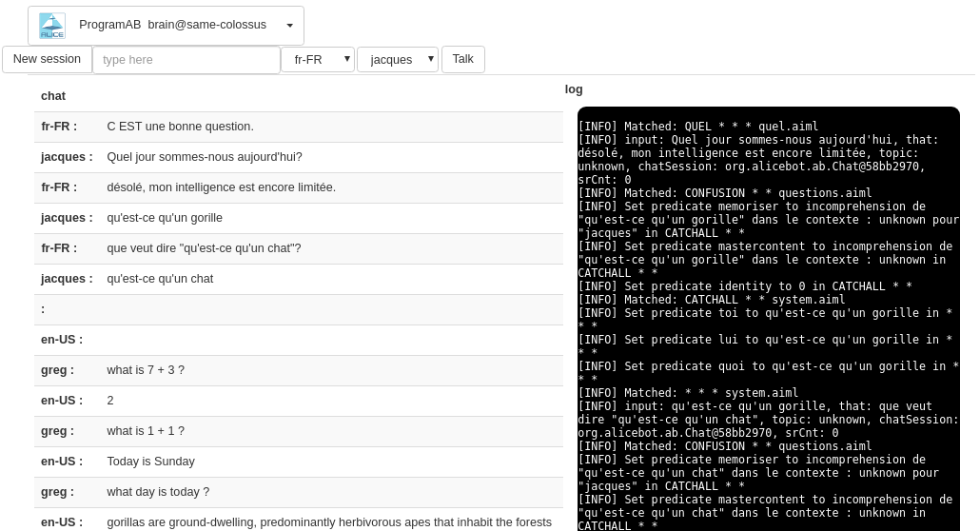Click log line 'Set predicate quoi to qu'est-ce qu'un gorille'
980x531 pixels.
pyautogui.click(x=768, y=373)
